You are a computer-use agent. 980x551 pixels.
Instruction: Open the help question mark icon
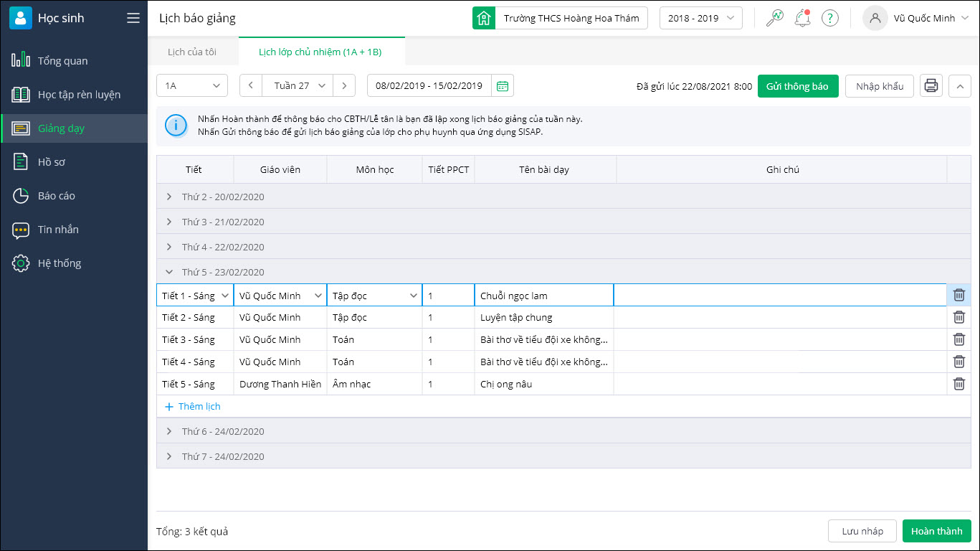[x=829, y=19]
